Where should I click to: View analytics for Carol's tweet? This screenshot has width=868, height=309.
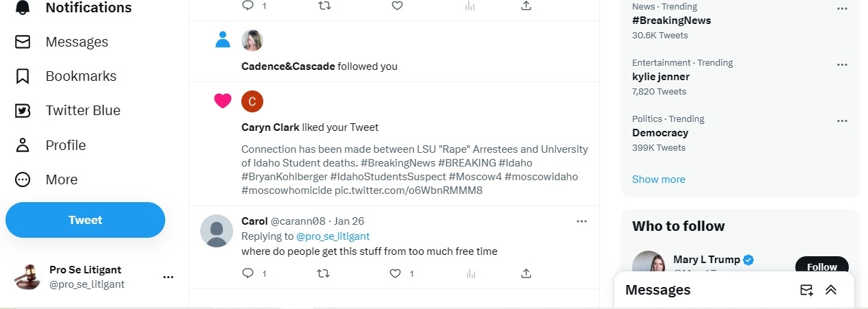coord(470,273)
